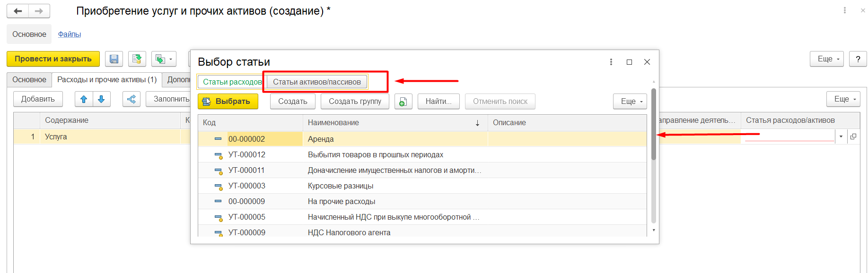
Task: Click the Провести и закрыть button
Action: (x=53, y=59)
